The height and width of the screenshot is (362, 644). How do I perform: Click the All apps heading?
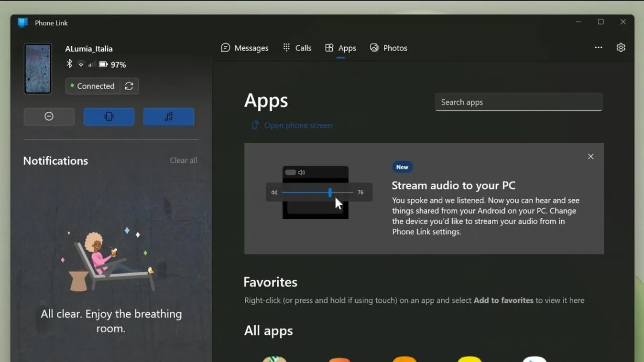pos(269,330)
